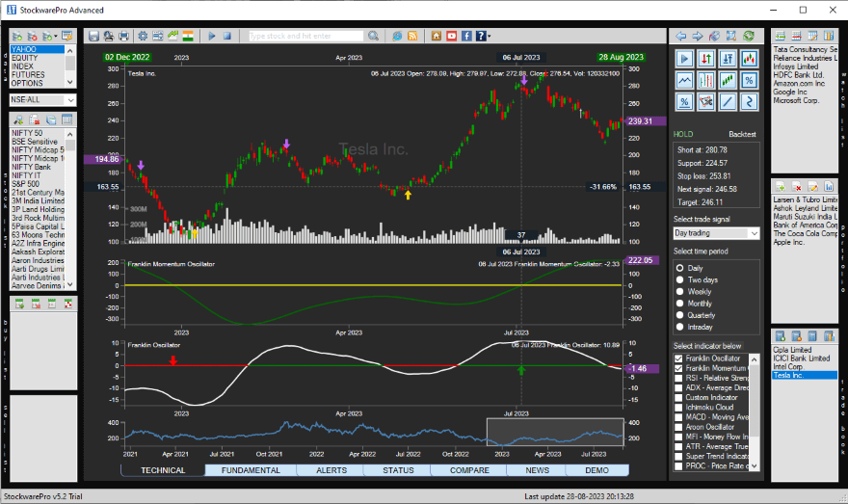Click the save icon in the top toolbar
848x504 pixels.
click(x=93, y=36)
